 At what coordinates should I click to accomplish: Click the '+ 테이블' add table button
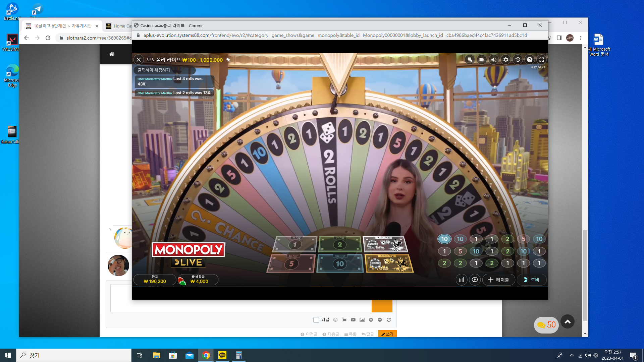click(x=498, y=280)
